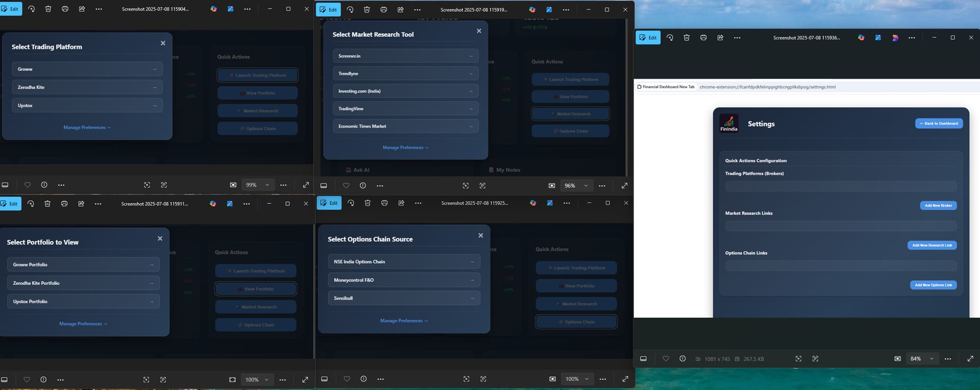Toggle the filmstrip in the 115925 window
Screen dimensions: 980x390
coord(324,379)
